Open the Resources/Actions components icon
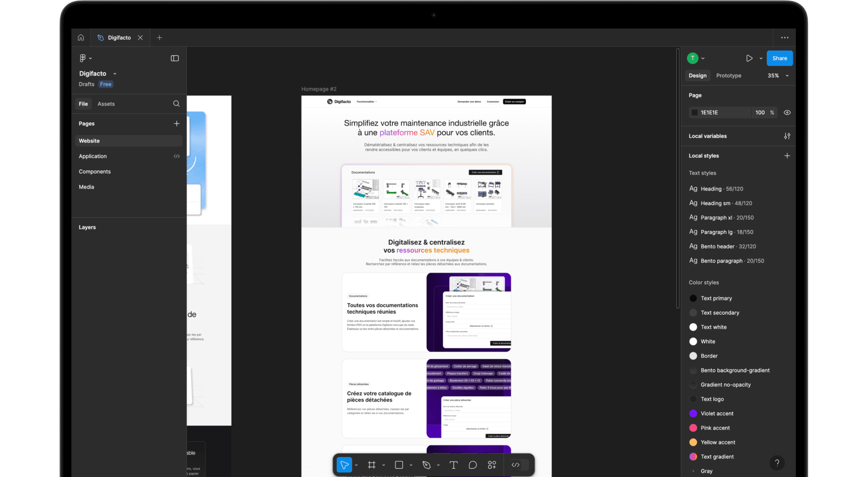This screenshot has width=868, height=477. point(492,465)
